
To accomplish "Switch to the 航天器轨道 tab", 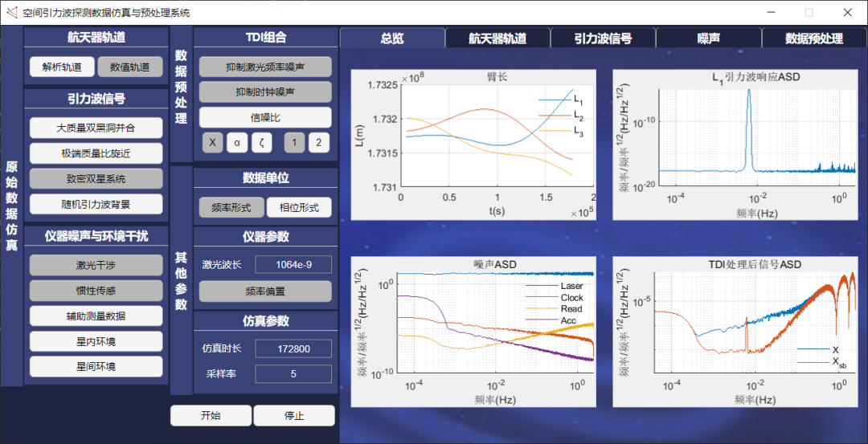I will pos(497,38).
